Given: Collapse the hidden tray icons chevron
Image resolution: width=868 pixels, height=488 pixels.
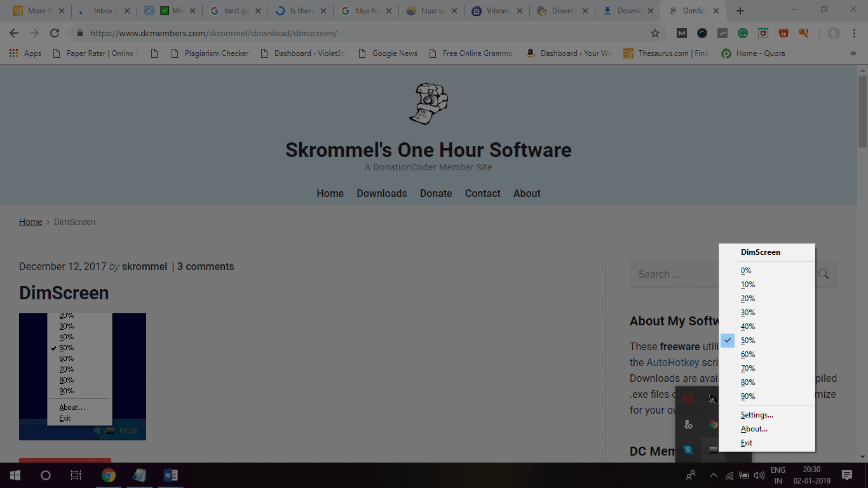Looking at the screenshot, I should 713,475.
